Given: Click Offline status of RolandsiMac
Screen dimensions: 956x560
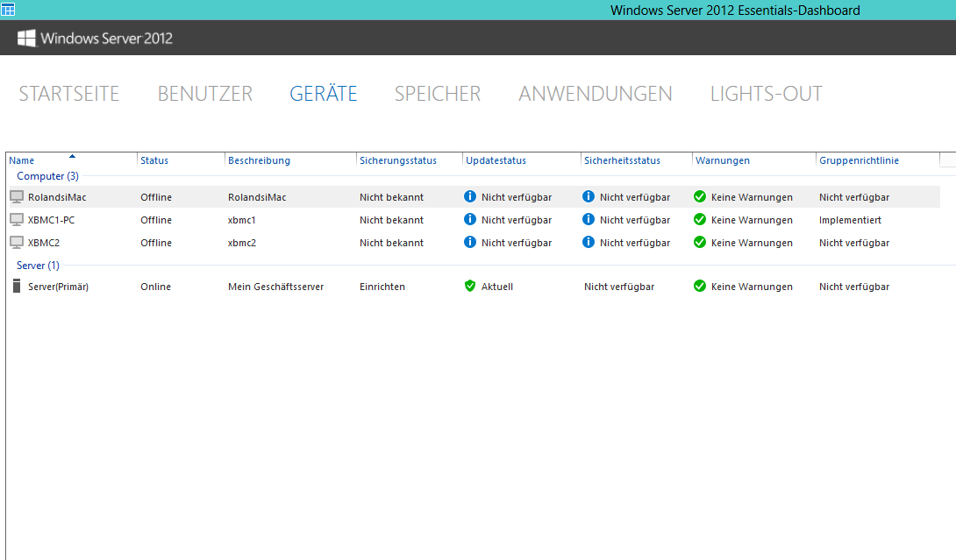Looking at the screenshot, I should pyautogui.click(x=156, y=197).
